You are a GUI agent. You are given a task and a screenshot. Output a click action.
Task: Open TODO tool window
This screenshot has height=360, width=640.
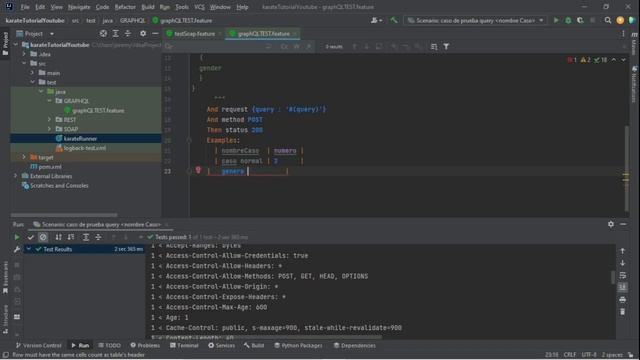coord(109,345)
